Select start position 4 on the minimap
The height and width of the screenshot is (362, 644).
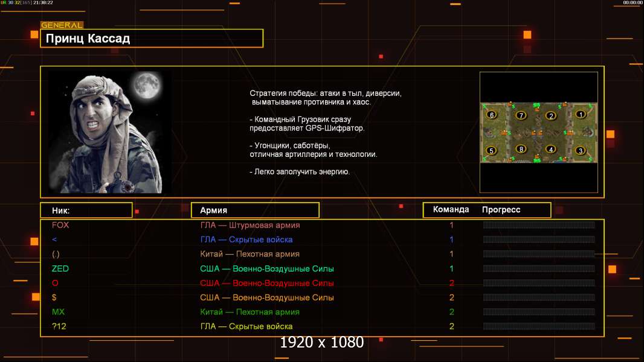(x=551, y=149)
